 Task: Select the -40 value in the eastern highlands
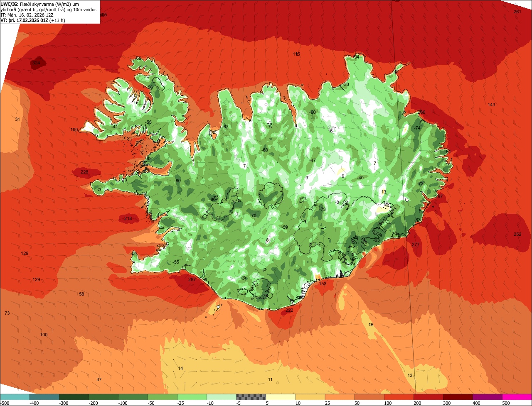(x=360, y=178)
